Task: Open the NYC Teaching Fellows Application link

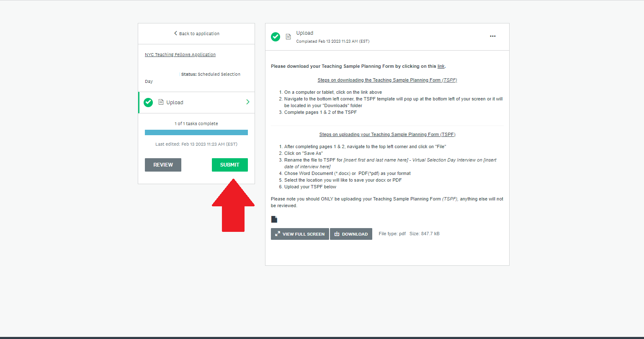Action: [180, 54]
